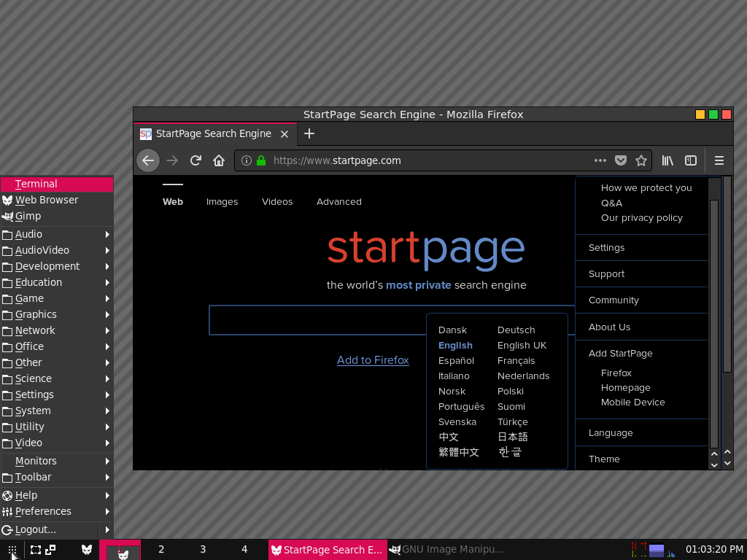The image size is (747, 560).
Task: Open the Firefox home page icon
Action: coord(219,160)
